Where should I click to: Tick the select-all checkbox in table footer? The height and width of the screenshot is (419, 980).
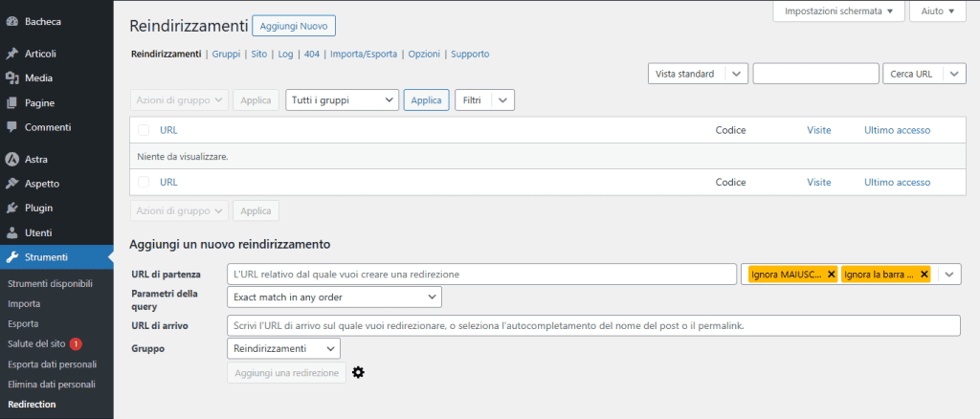point(144,182)
